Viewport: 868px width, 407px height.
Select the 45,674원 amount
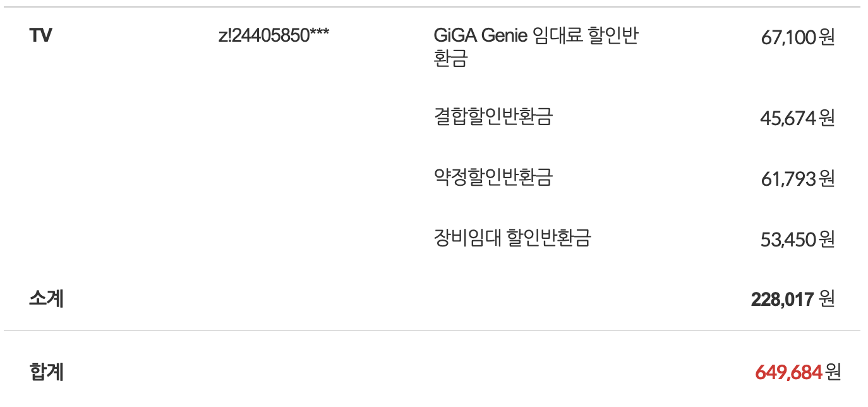(797, 118)
